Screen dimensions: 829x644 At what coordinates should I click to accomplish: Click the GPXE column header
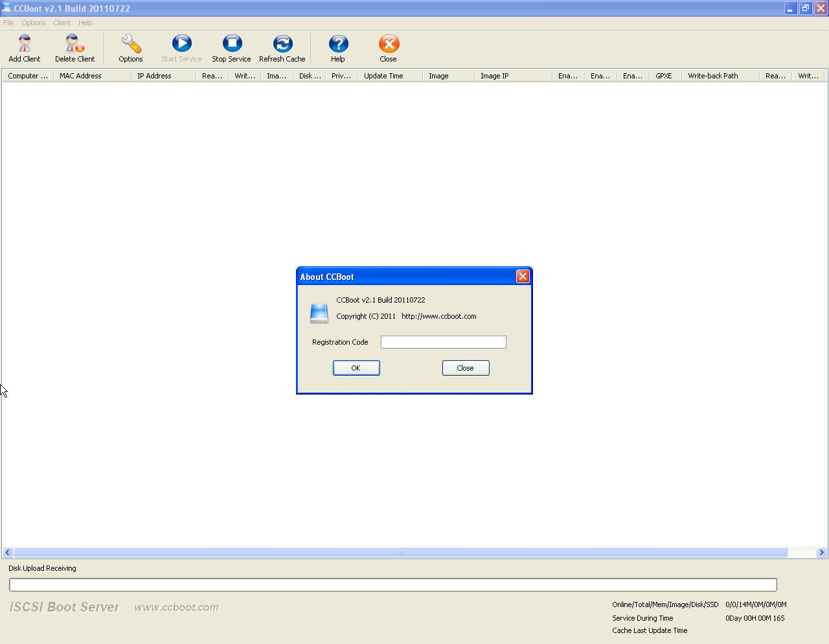pyautogui.click(x=666, y=76)
